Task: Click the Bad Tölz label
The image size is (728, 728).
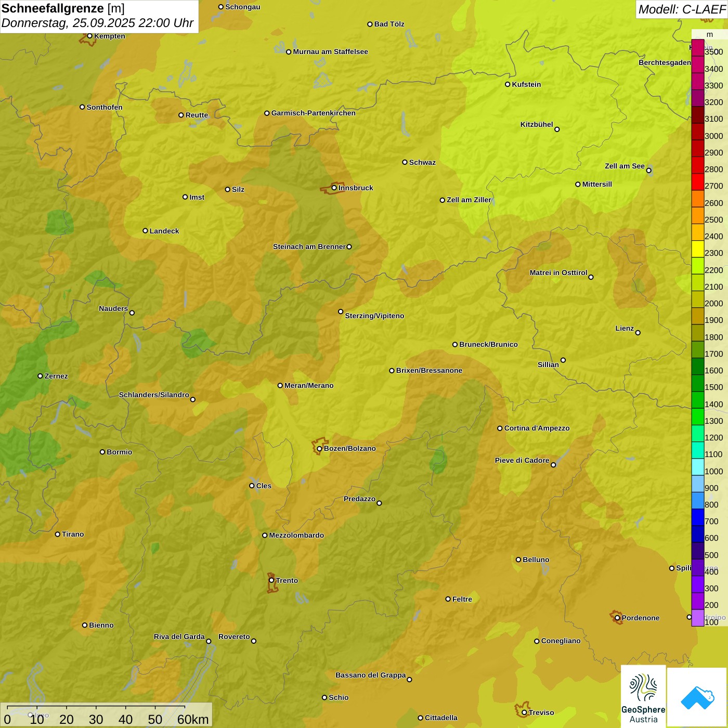Action: pyautogui.click(x=389, y=24)
